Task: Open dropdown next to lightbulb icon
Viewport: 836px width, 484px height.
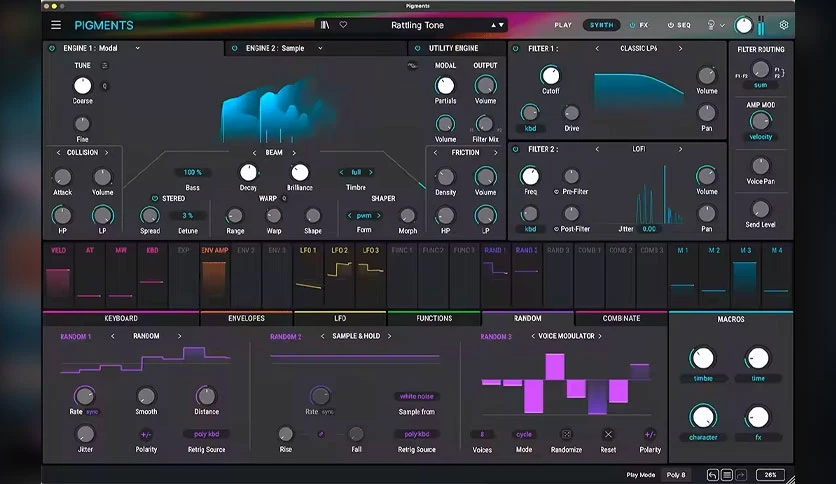Action: click(722, 25)
